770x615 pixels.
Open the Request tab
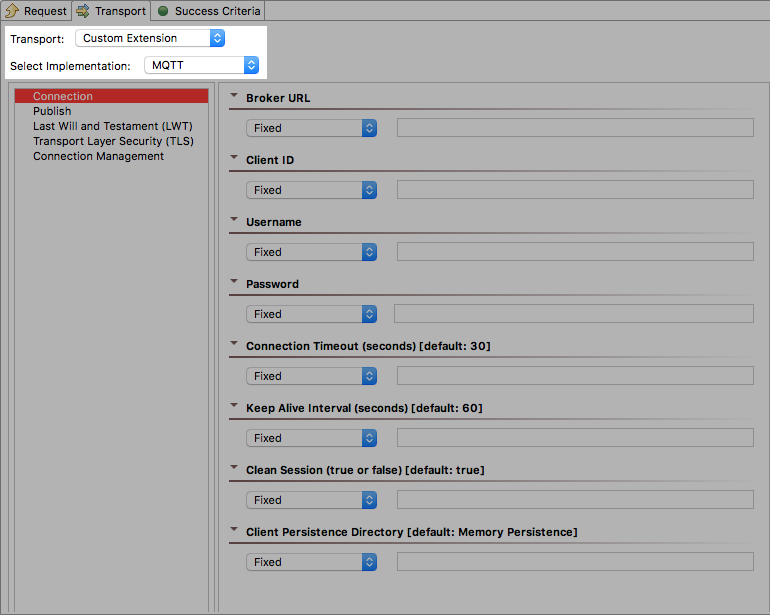(x=36, y=11)
